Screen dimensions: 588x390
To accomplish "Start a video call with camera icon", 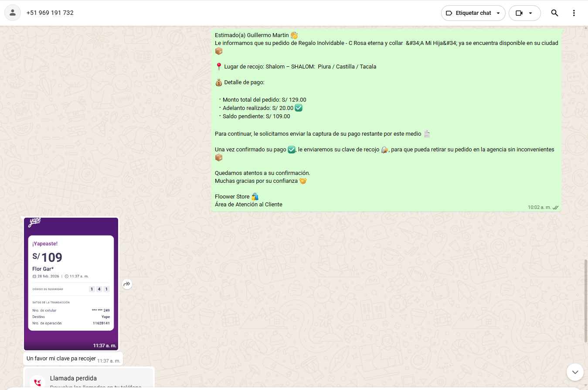I will coord(519,13).
